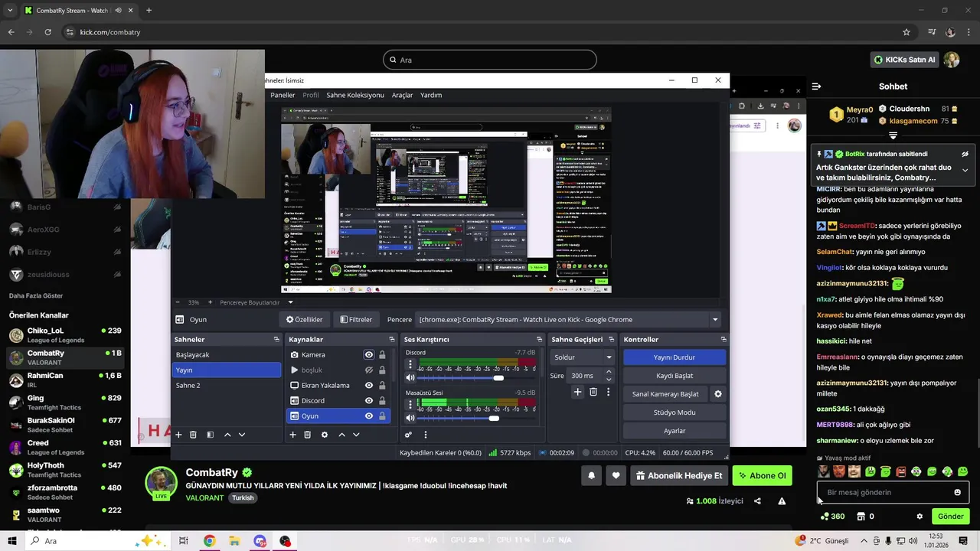Click Chrome bookmark star icon
The width and height of the screenshot is (980, 551).
pyautogui.click(x=906, y=32)
